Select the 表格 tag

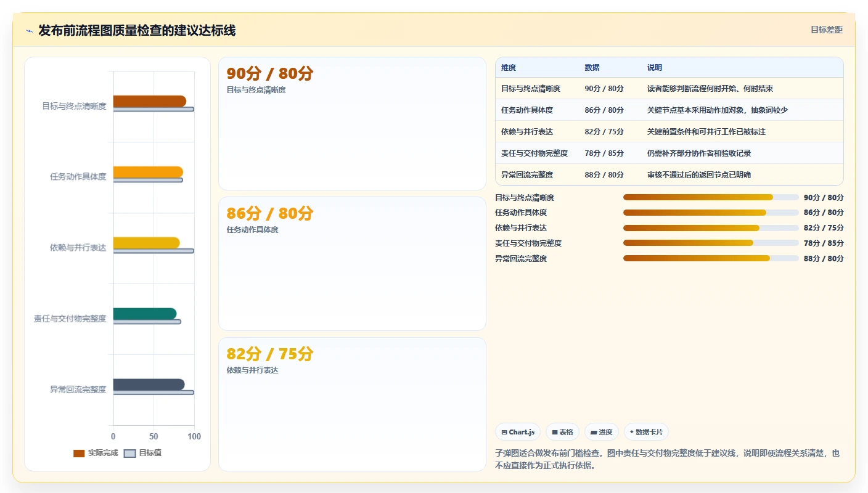pyautogui.click(x=563, y=432)
